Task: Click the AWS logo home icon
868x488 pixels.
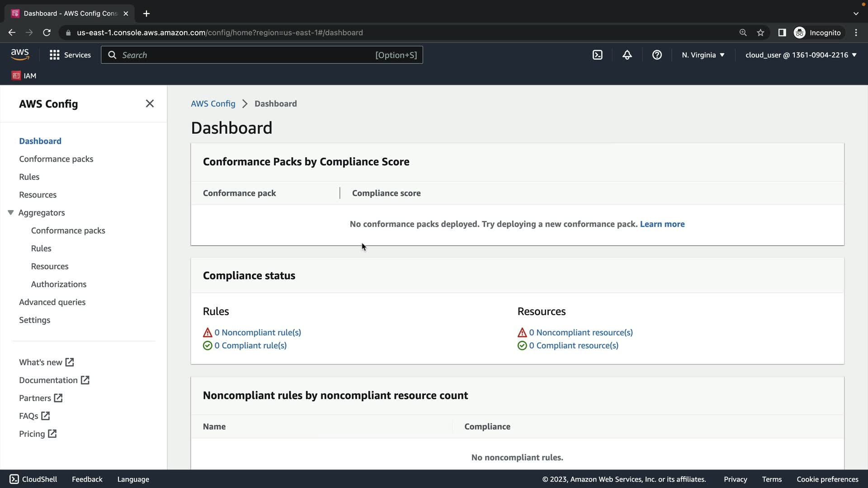Action: pos(20,55)
